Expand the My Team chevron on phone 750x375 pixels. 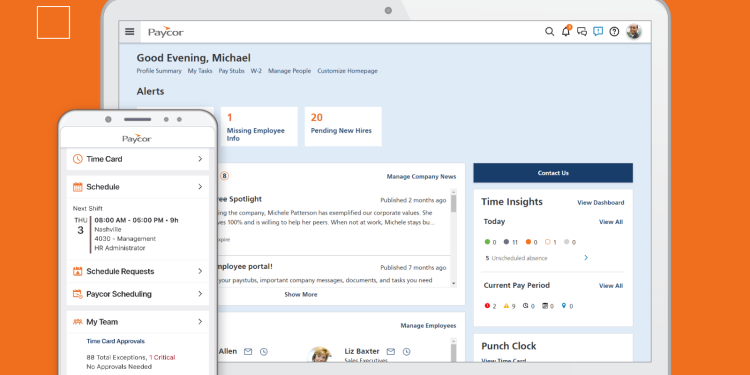pyautogui.click(x=200, y=322)
